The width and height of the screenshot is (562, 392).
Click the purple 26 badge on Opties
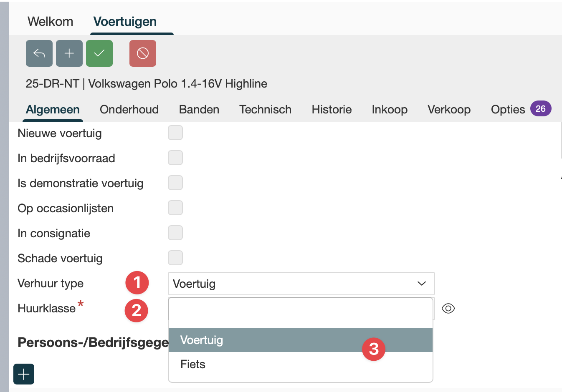pos(541,109)
